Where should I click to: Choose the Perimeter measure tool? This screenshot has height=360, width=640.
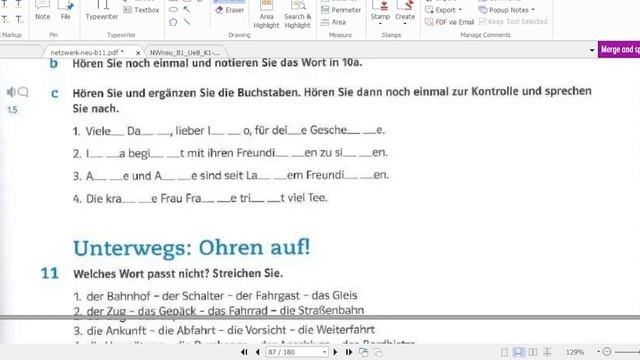tap(341, 10)
